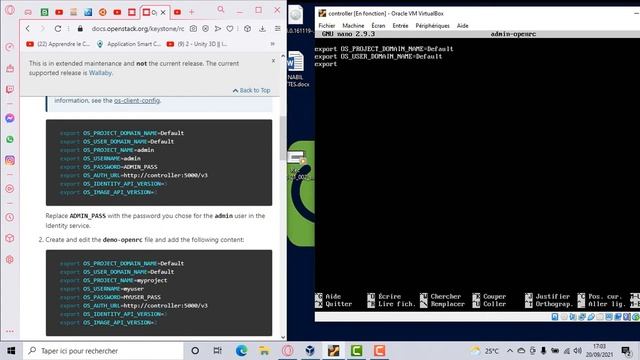Viewport: 640px width, 360px height.
Task: Go back using the browser back arrow
Action: click(x=28, y=29)
